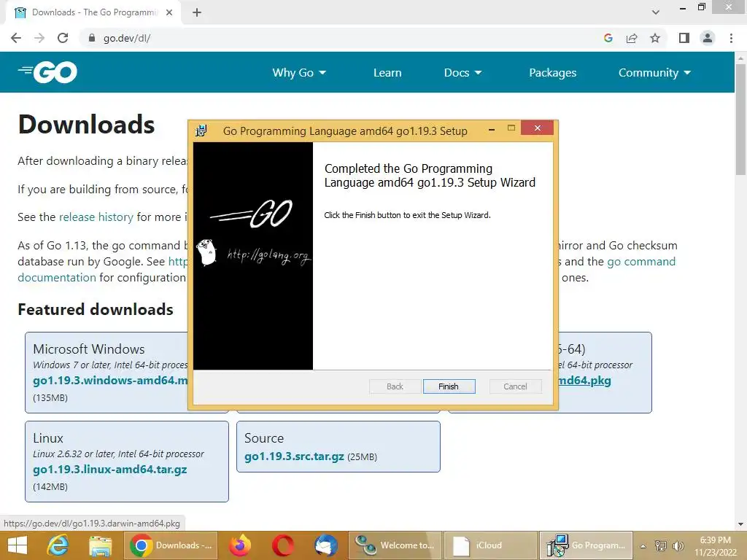Download the amd64.pkg macOS installer link
The image size is (747, 560).
[x=584, y=381]
